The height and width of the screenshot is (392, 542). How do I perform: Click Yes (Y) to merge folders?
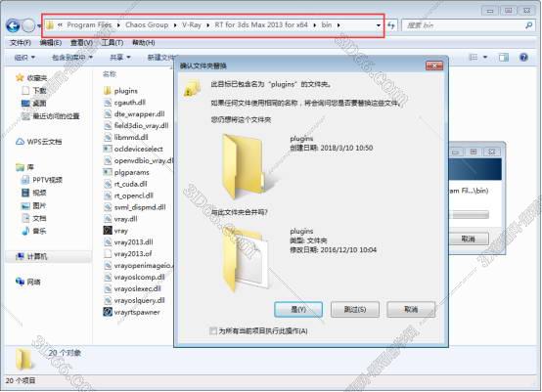click(298, 309)
